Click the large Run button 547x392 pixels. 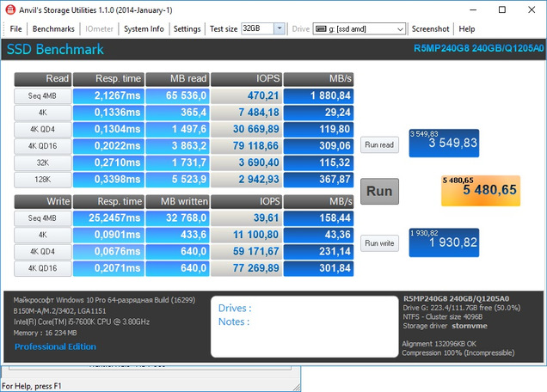(379, 191)
